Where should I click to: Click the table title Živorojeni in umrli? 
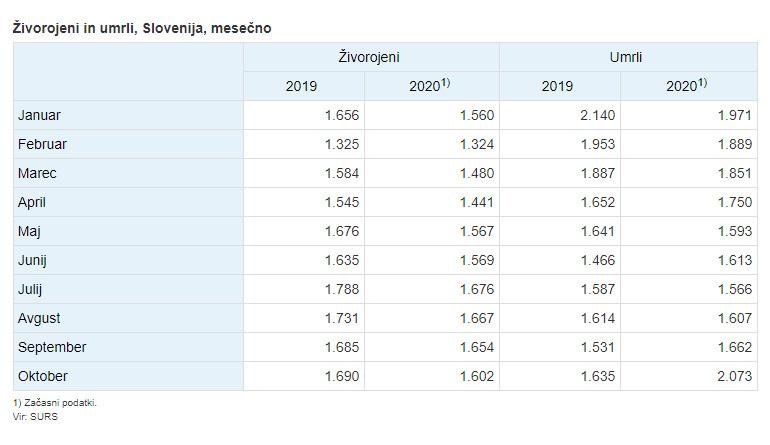(141, 28)
